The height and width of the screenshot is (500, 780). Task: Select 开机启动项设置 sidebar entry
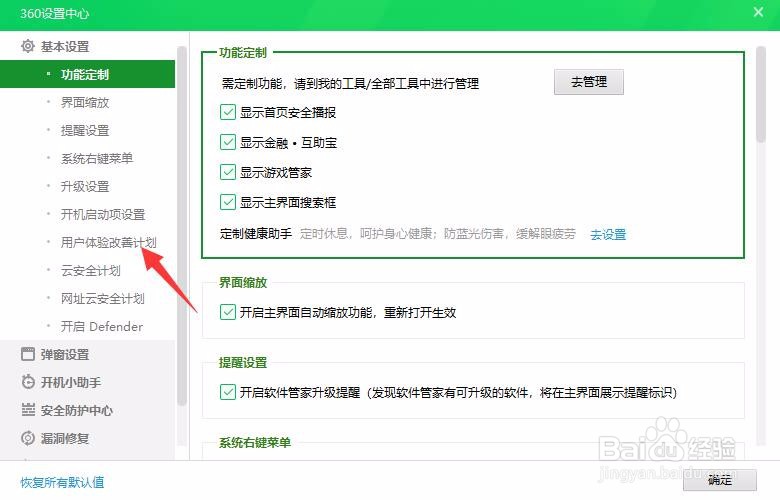point(103,214)
